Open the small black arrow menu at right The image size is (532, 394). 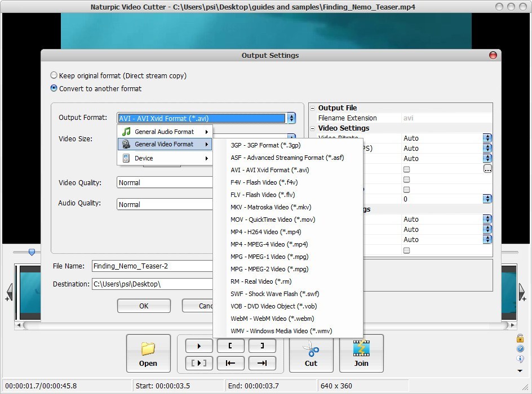coord(520,370)
